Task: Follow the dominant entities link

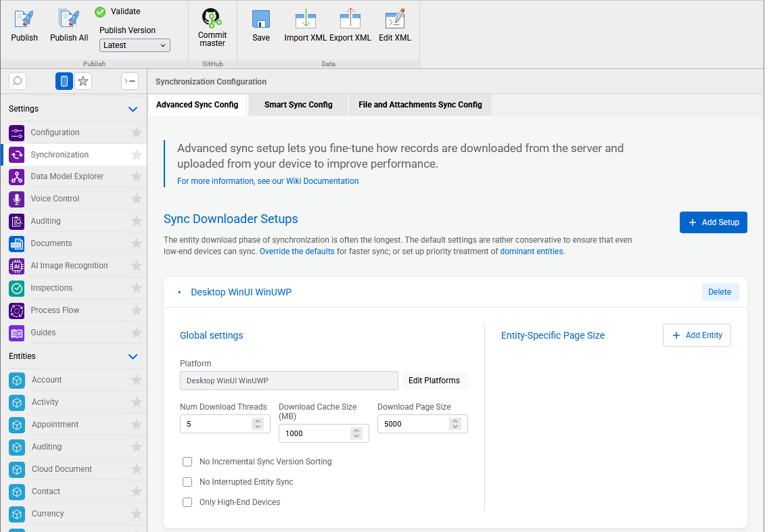Action: coord(531,251)
